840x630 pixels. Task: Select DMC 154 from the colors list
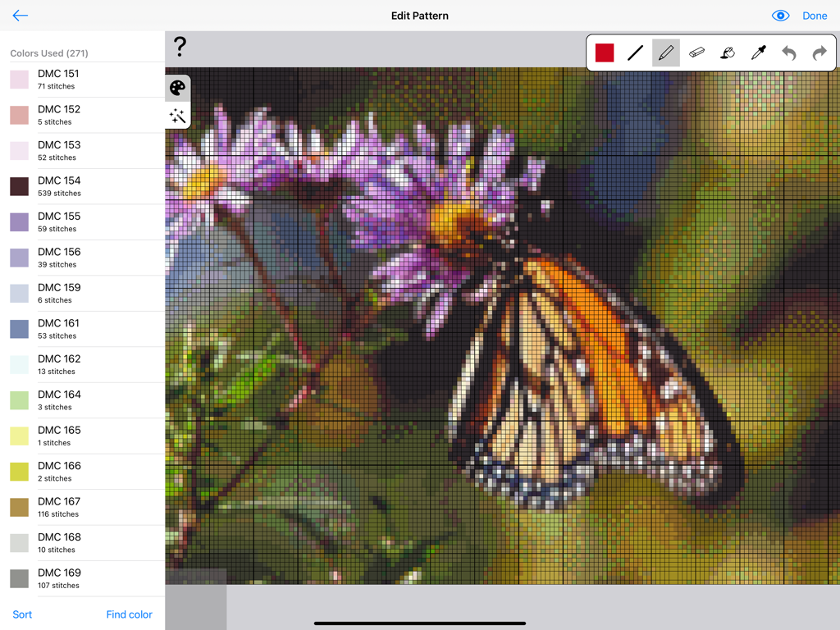point(82,186)
